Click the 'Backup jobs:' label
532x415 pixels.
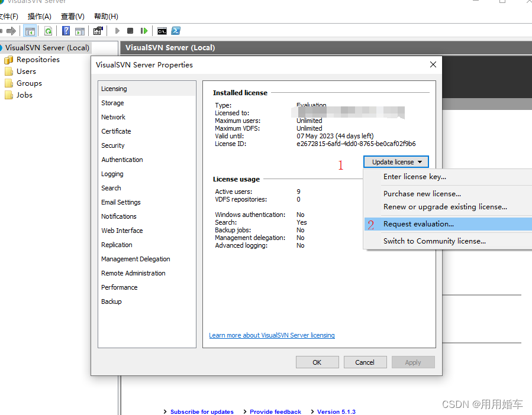(x=233, y=230)
